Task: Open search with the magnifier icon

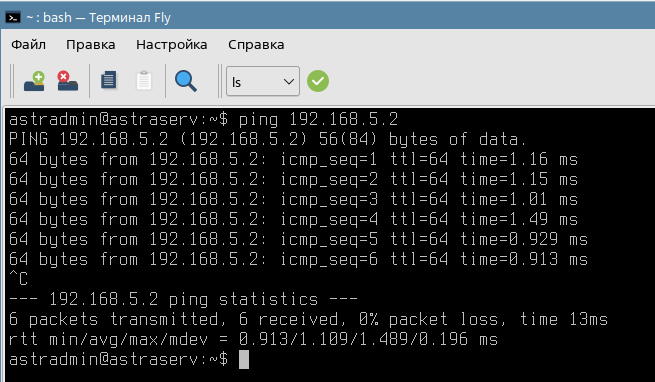Action: pos(185,81)
